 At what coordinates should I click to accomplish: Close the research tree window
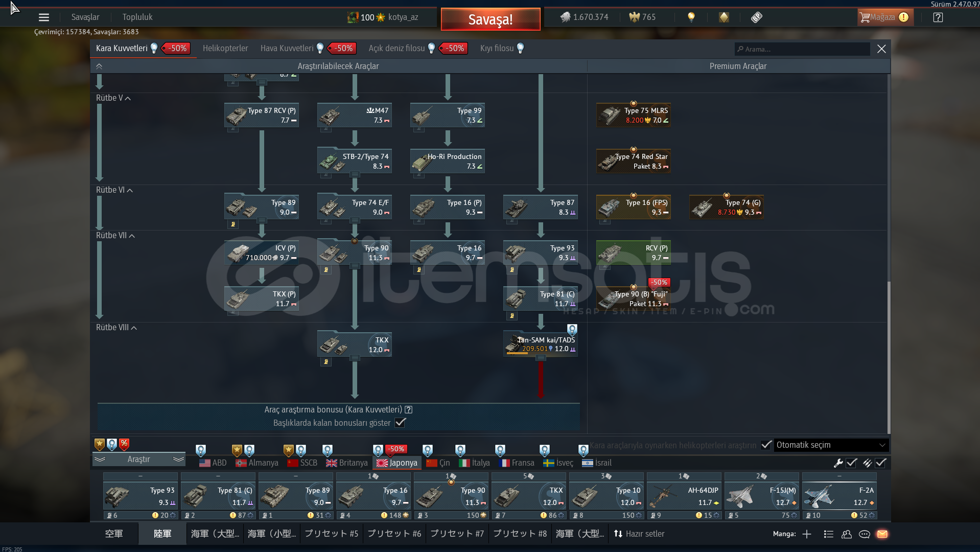point(881,49)
